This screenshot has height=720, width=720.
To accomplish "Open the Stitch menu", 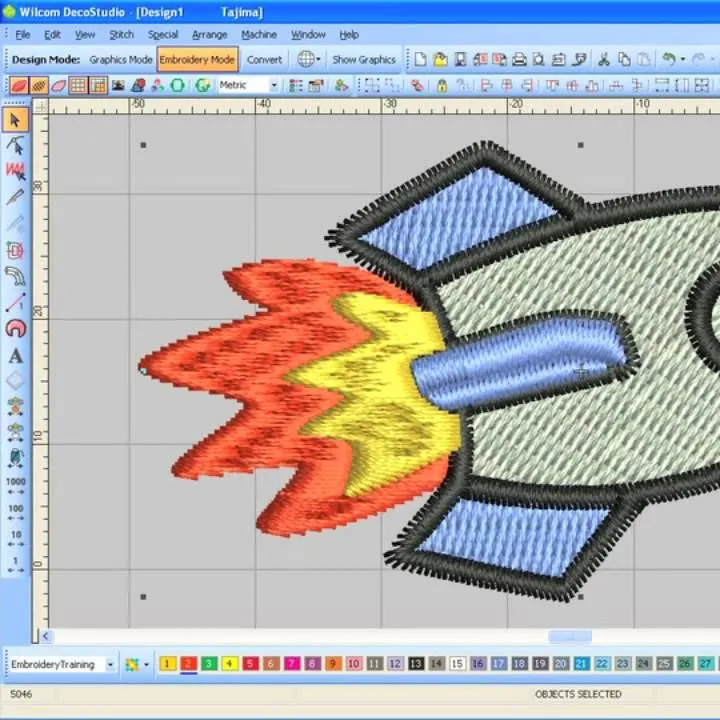I will (x=121, y=34).
